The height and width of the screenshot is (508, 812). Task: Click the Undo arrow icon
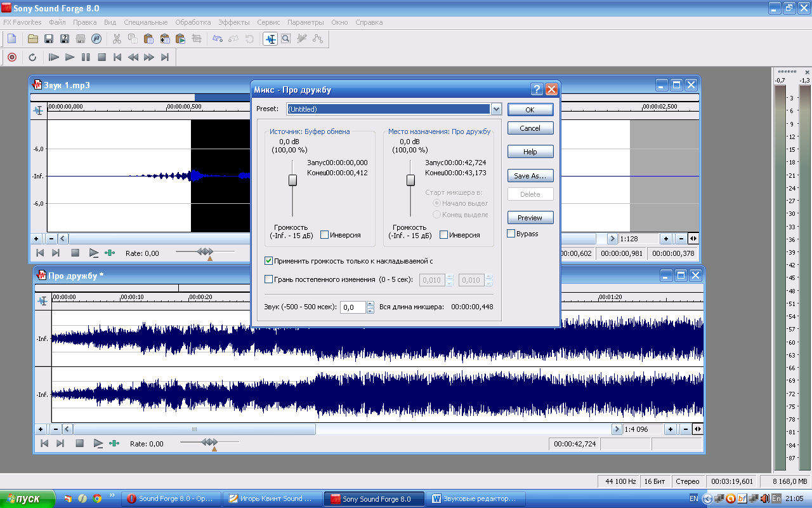tap(218, 39)
